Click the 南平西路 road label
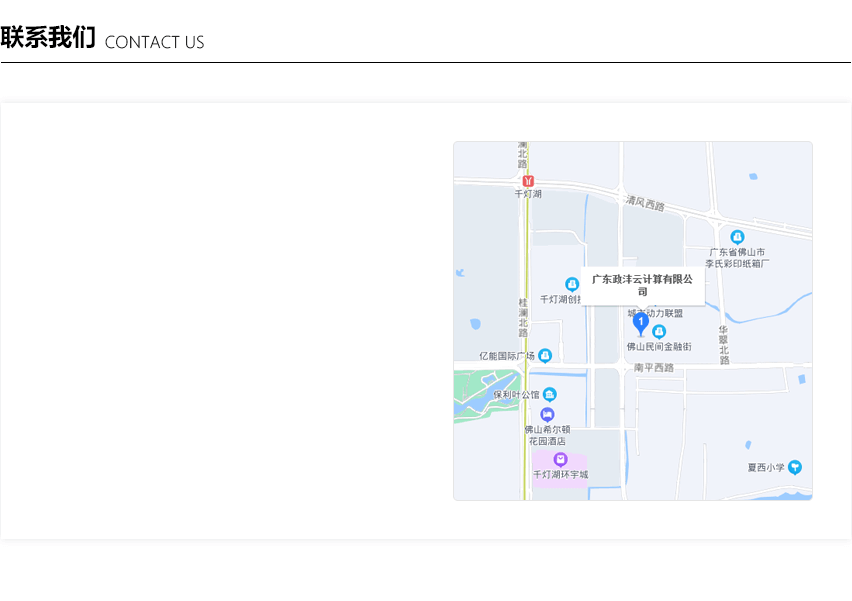852x601 pixels. 654,368
